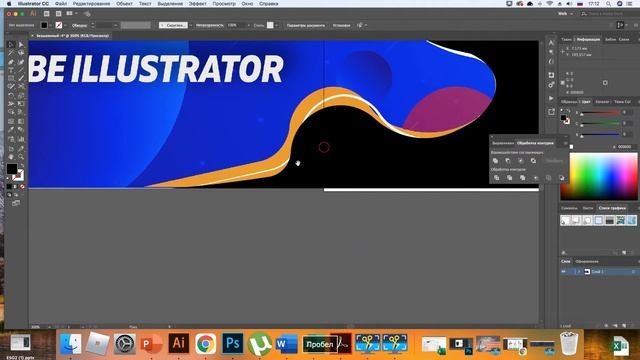640x360 pixels.
Task: Select the Type tool
Action: pyautogui.click(x=11, y=70)
